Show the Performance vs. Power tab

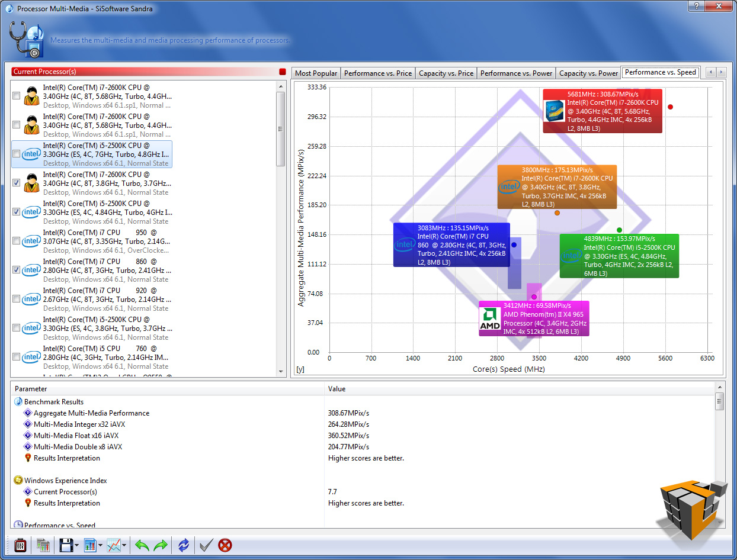(517, 73)
